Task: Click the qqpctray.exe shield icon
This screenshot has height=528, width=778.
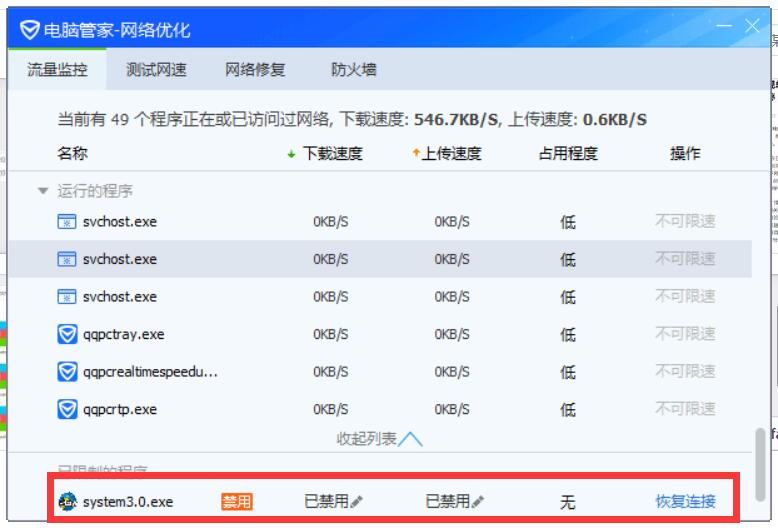Action: tap(67, 334)
